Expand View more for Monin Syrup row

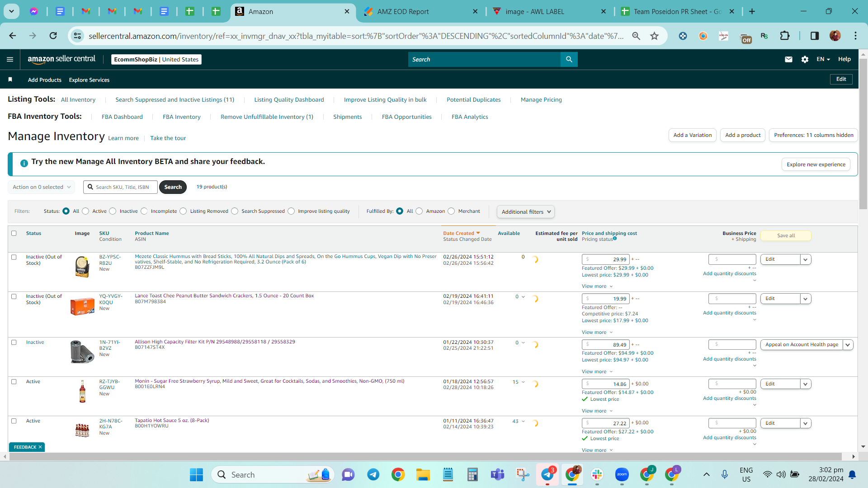pos(597,411)
